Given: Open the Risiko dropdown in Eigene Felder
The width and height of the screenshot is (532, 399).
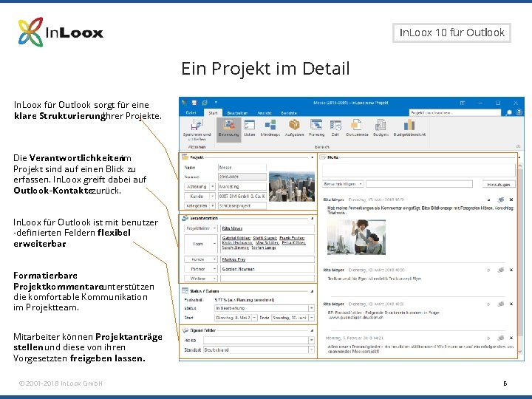Looking at the screenshot, I should (311, 340).
